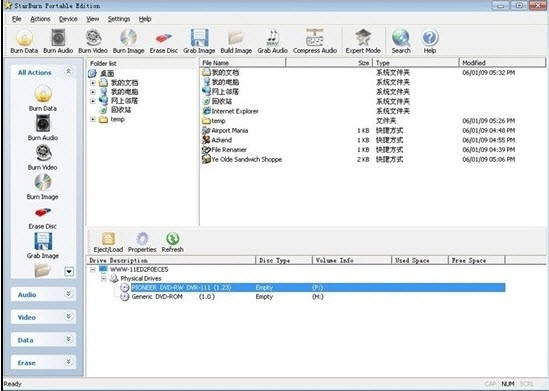Collapse the WWW-11ED2F0ECE5 computer node
The height and width of the screenshot is (391, 549).
93,270
